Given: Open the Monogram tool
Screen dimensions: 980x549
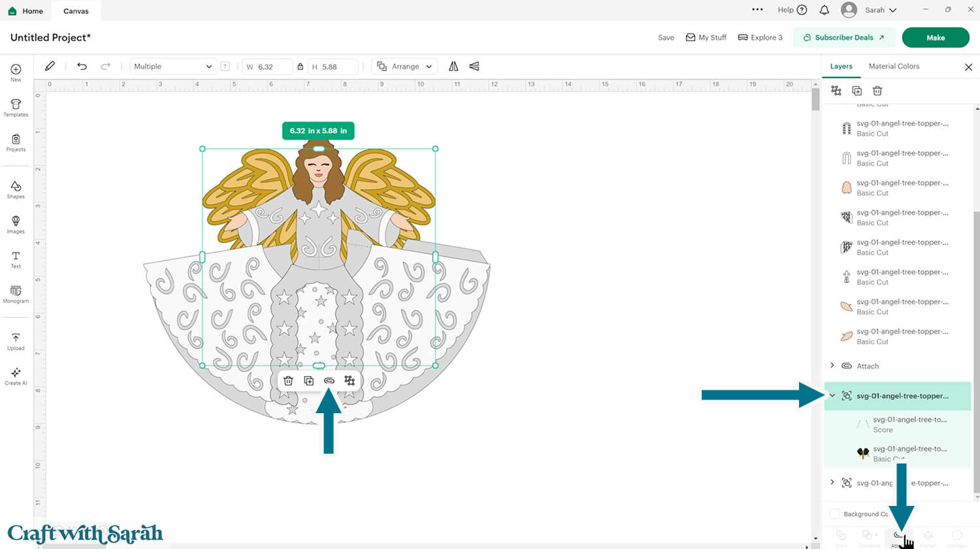Looking at the screenshot, I should 16,294.
